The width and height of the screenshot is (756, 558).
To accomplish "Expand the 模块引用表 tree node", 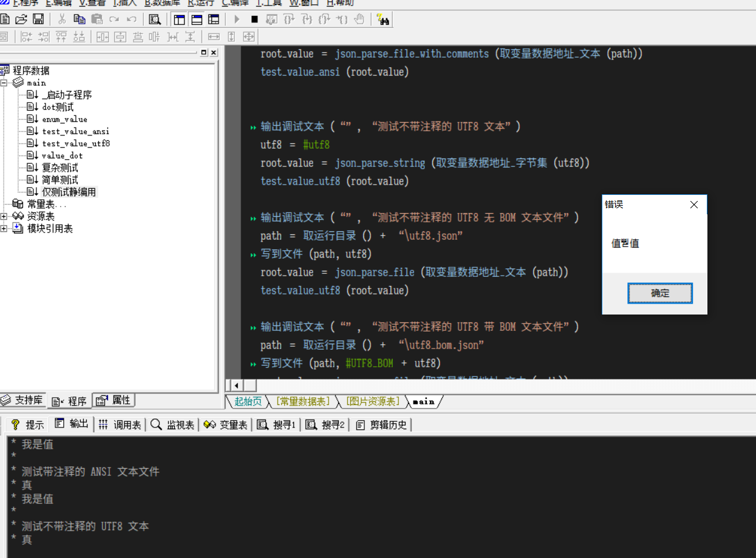I will [x=4, y=228].
